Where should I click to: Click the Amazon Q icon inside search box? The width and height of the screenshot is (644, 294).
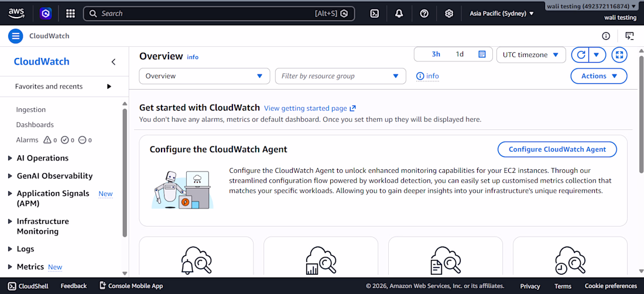point(344,13)
